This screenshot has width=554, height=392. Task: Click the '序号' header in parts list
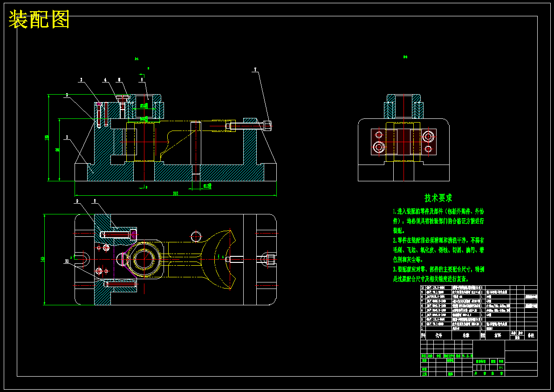[x=423, y=335]
